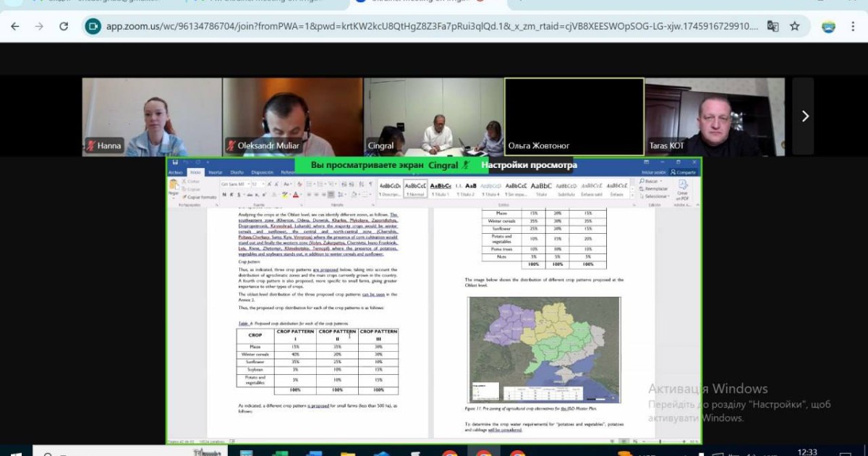Screen dimensions: 868x456
Task: Open the Настройки просмотра view options
Action: 529,165
